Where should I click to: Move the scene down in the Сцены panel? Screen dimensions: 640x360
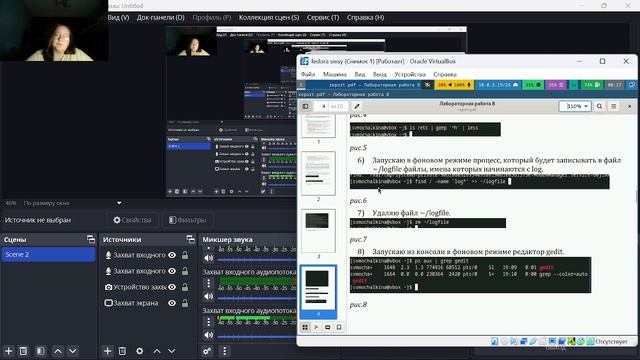(73, 351)
